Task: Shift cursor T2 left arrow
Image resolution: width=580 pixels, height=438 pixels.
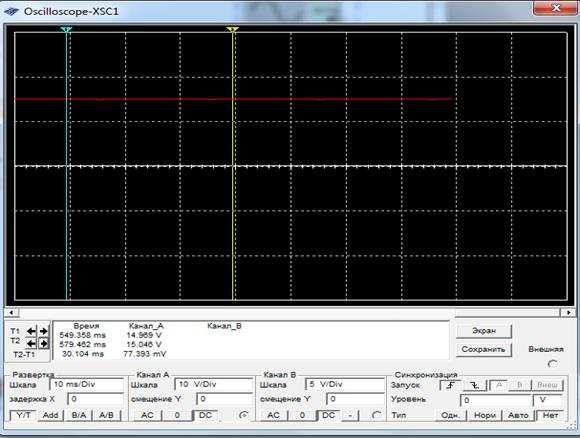Action: tap(31, 344)
